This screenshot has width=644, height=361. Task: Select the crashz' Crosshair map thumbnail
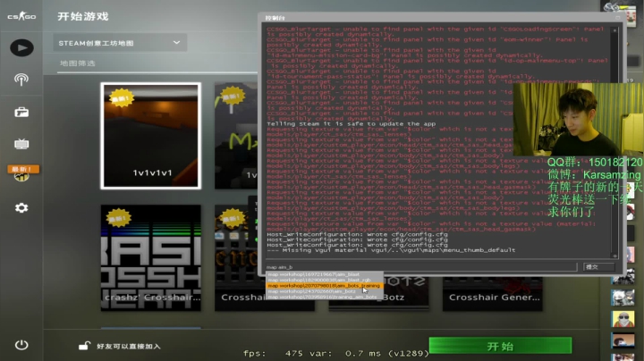(151, 257)
